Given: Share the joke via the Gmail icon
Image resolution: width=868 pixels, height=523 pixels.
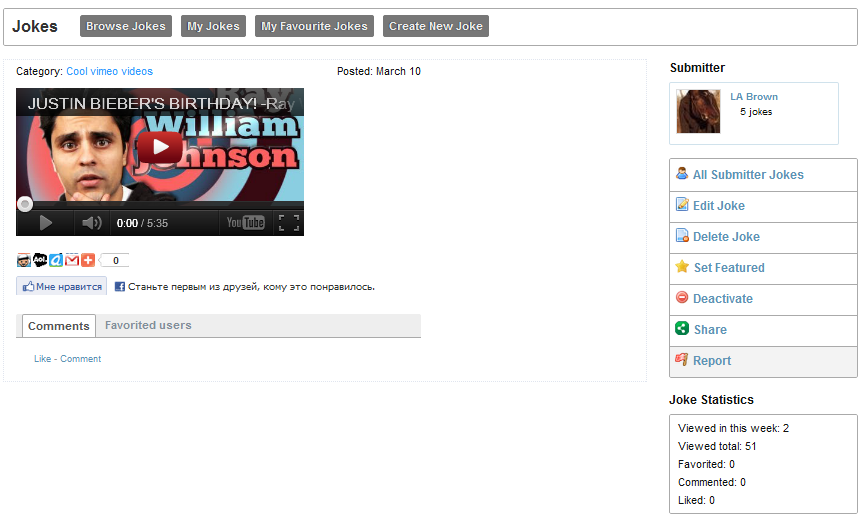Looking at the screenshot, I should click(x=72, y=260).
